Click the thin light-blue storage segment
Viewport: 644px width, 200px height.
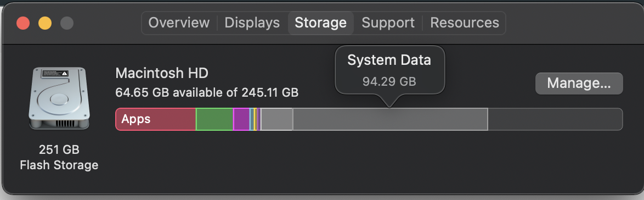[x=252, y=119]
